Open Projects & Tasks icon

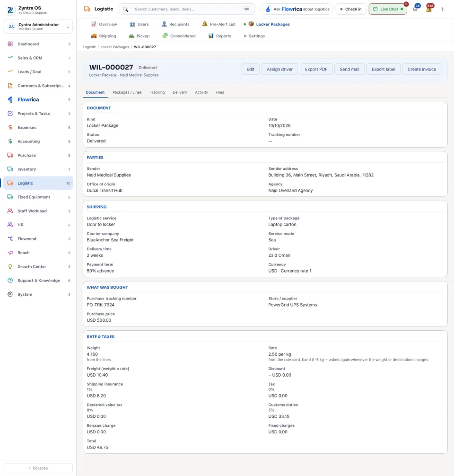pyautogui.click(x=10, y=114)
